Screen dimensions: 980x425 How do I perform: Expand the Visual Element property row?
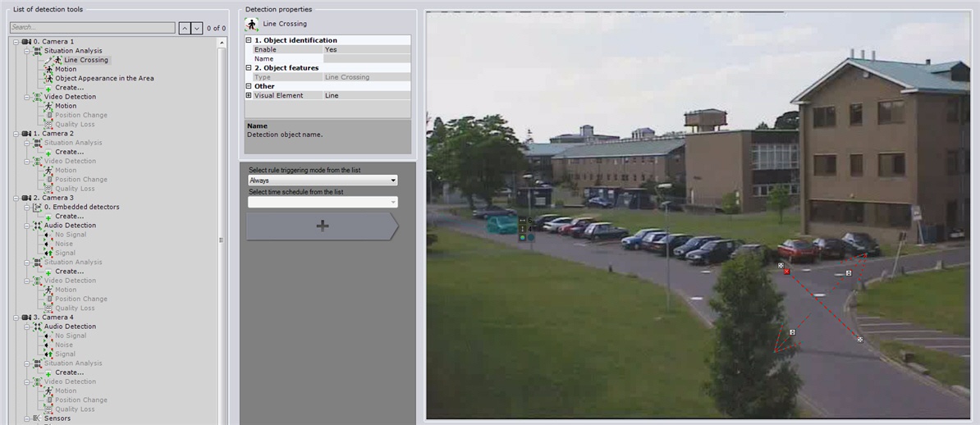point(249,96)
